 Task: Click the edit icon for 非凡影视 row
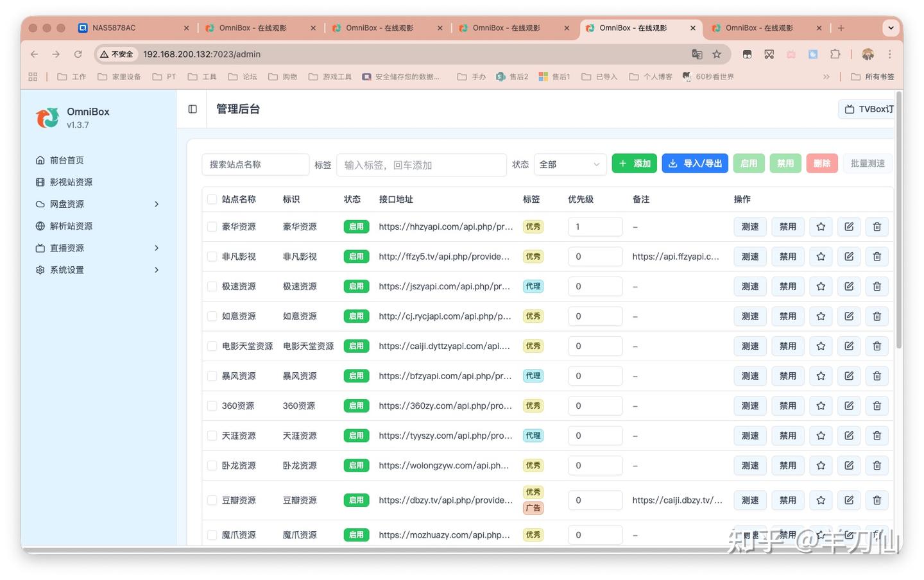coord(849,257)
